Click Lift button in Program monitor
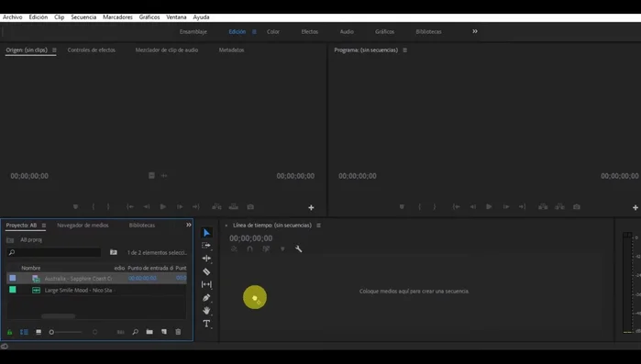641x364 pixels. click(543, 207)
